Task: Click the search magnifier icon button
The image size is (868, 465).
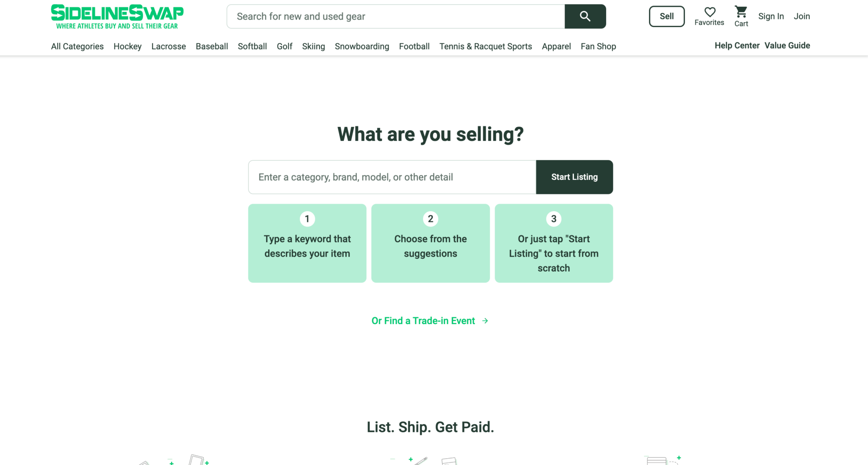Action: point(585,17)
